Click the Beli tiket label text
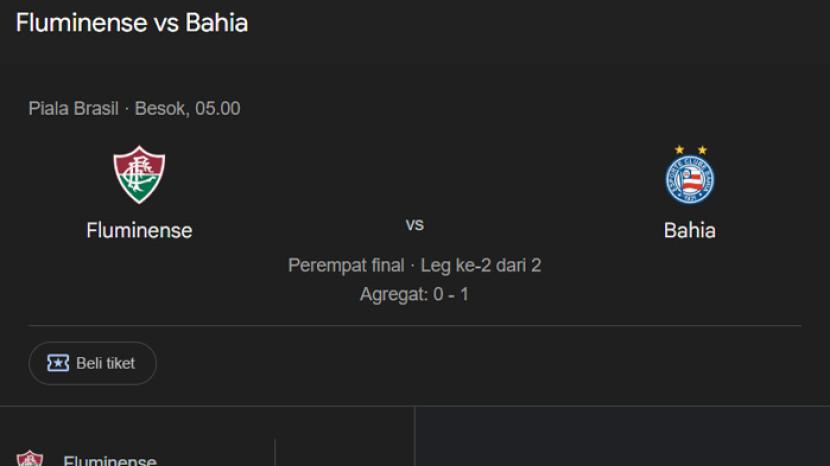Screen dimensions: 830x466 coord(105,363)
